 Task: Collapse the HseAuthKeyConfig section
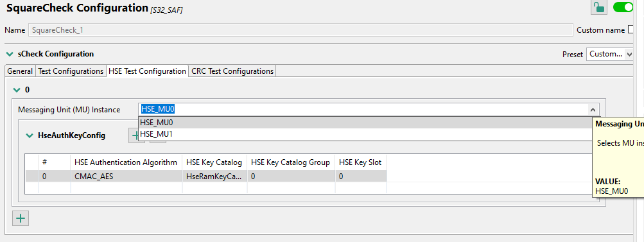click(29, 135)
